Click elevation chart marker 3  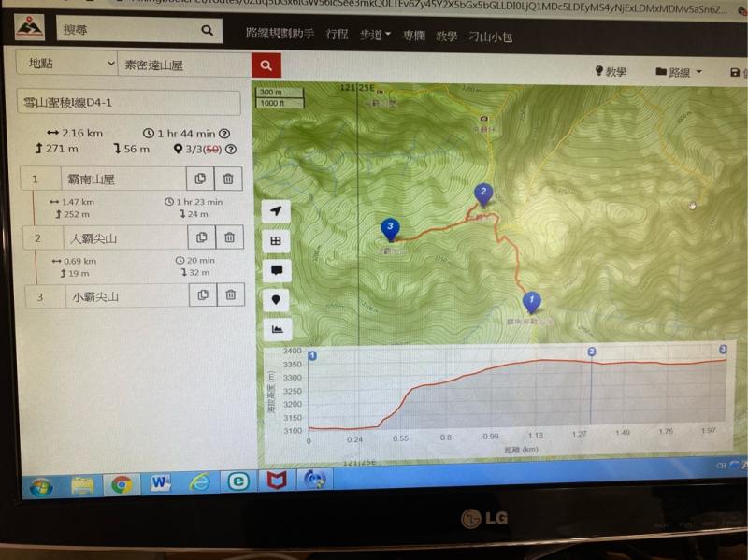pos(723,349)
